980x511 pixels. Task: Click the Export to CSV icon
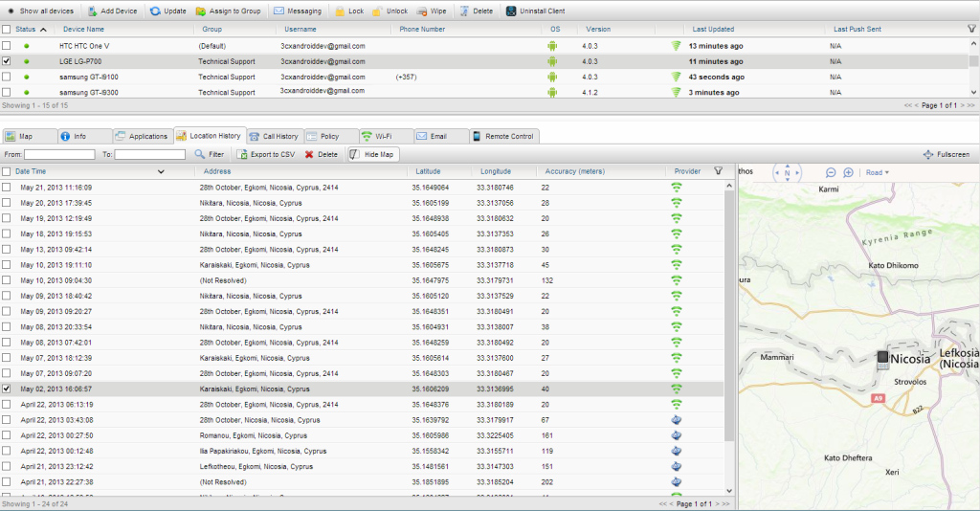(242, 154)
